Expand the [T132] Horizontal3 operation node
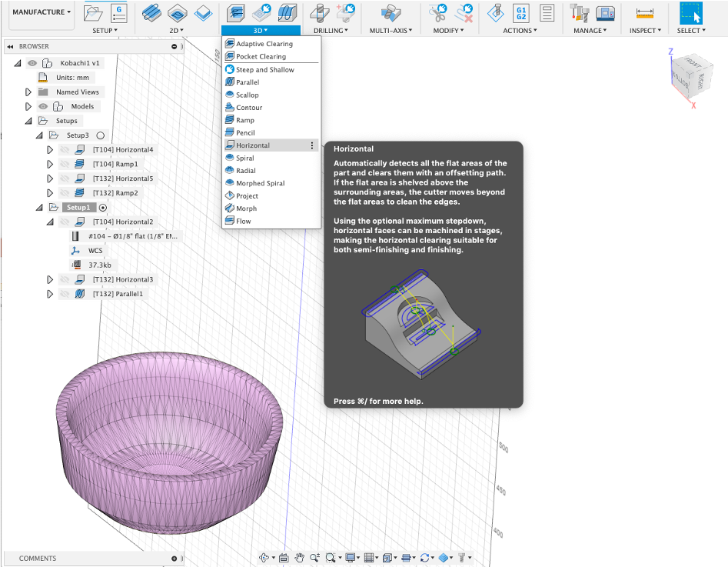Screen dimensions: 728x567 click(50, 279)
